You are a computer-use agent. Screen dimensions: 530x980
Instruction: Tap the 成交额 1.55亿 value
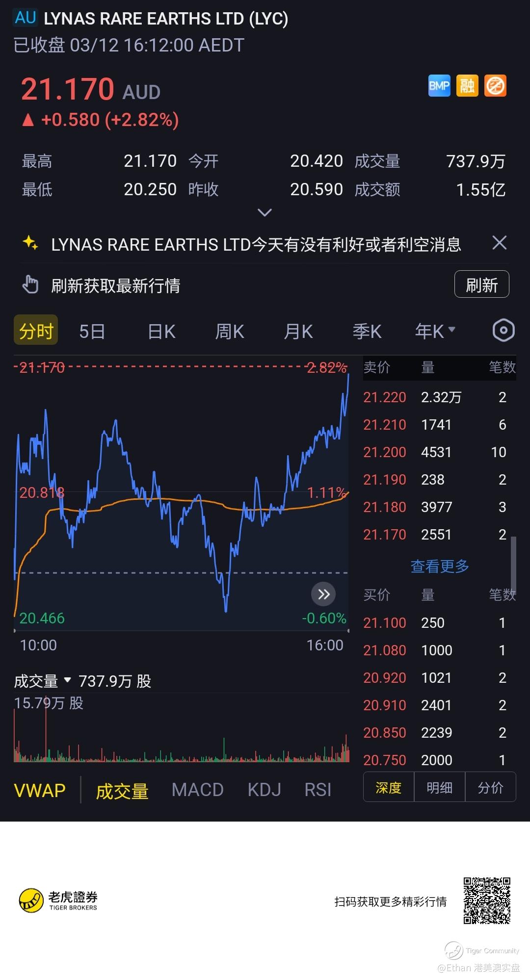click(x=481, y=189)
